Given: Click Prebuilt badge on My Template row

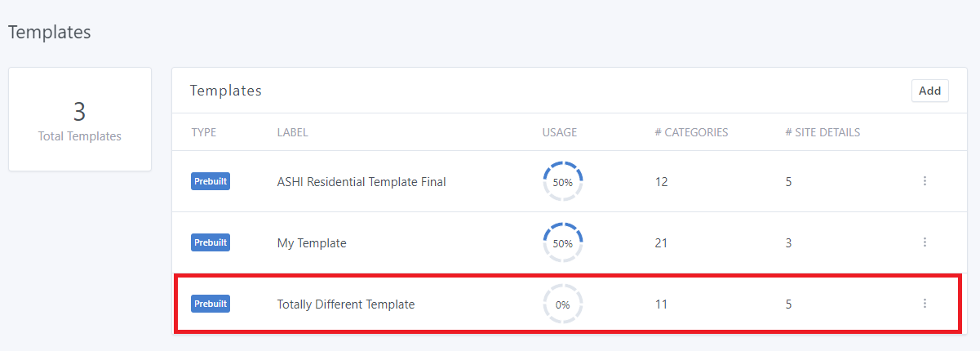Looking at the screenshot, I should 211,242.
